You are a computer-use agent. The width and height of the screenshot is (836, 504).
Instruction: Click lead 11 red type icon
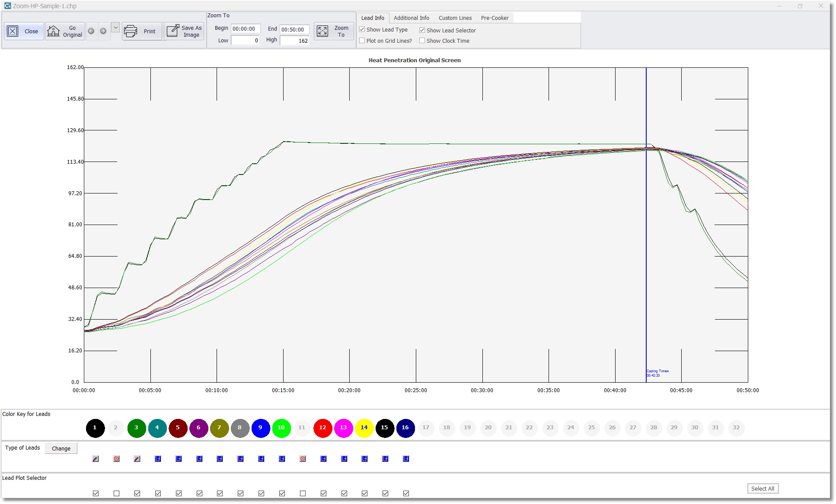[303, 459]
